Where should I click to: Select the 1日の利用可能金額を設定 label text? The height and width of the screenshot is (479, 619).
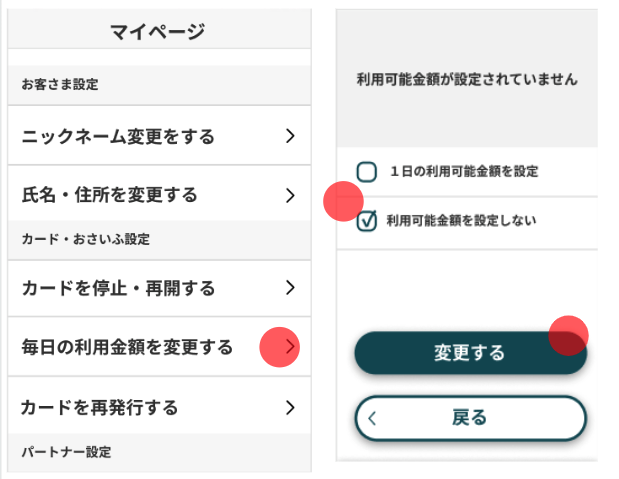(464, 172)
